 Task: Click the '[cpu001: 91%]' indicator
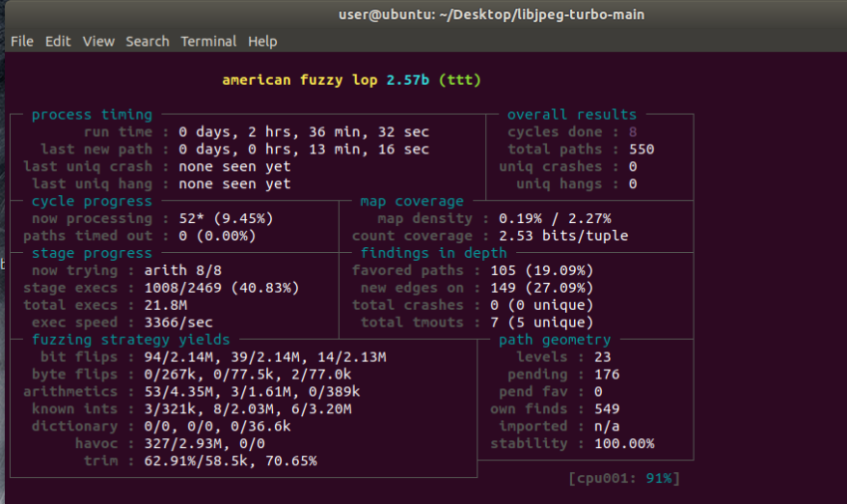click(624, 478)
